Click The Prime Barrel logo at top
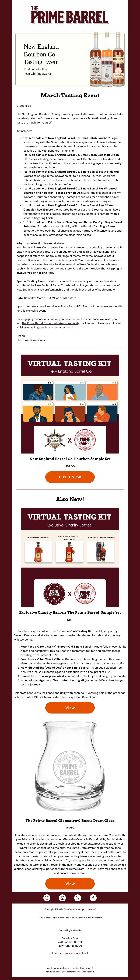The height and width of the screenshot is (980, 140). 70,15
